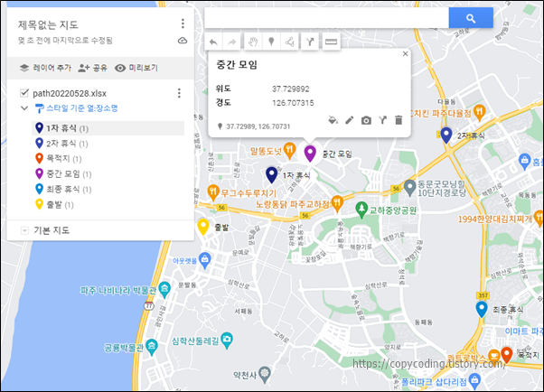
Task: Select the draw line tool
Action: (x=289, y=42)
